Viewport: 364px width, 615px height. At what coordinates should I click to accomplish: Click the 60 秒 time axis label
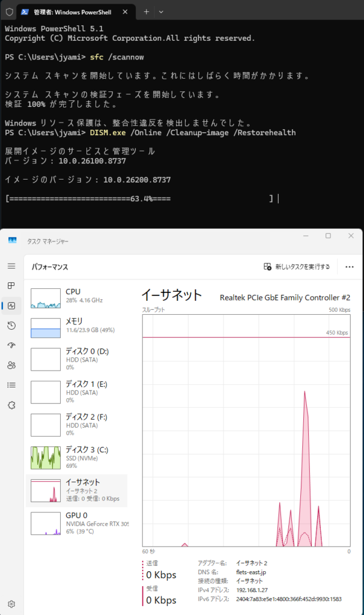(x=148, y=551)
